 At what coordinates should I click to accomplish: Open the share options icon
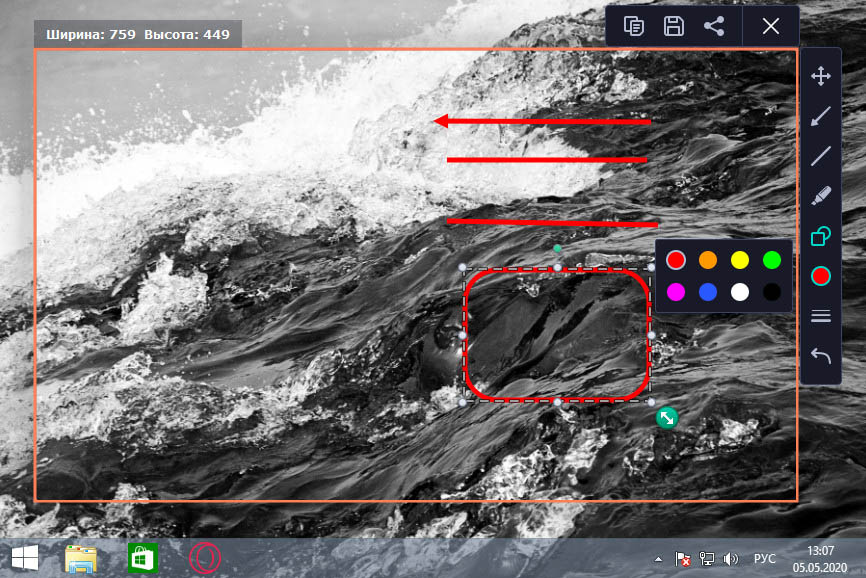click(x=714, y=26)
